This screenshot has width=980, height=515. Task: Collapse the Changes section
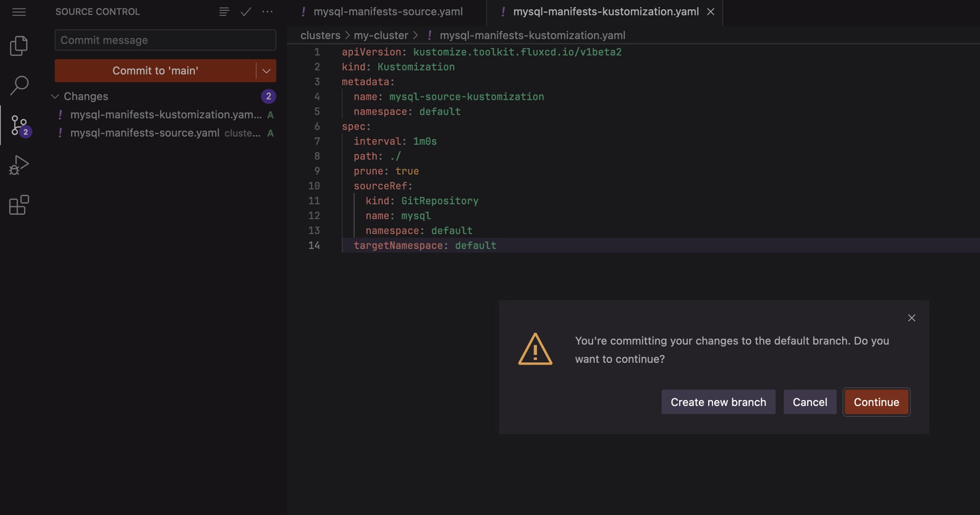click(x=55, y=96)
